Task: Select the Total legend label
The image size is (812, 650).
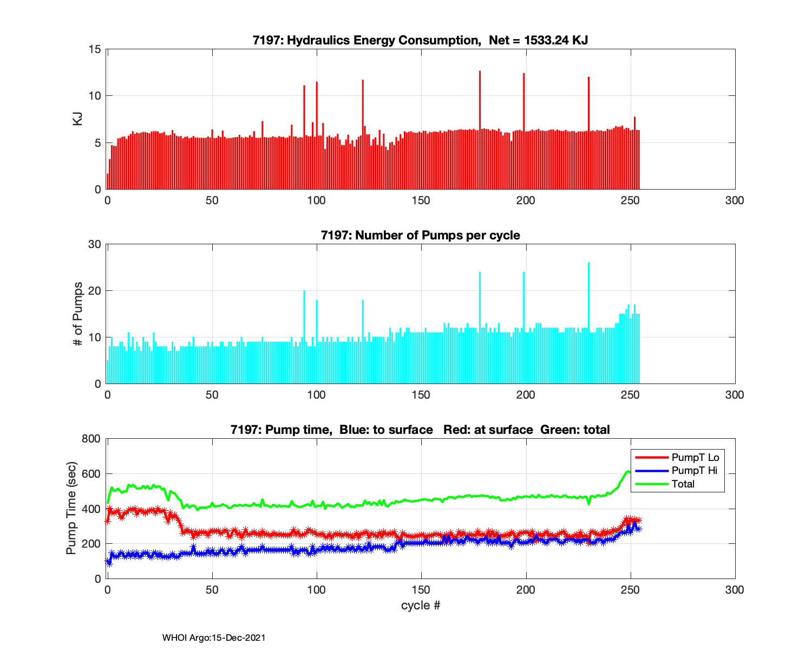Action: pos(683,484)
